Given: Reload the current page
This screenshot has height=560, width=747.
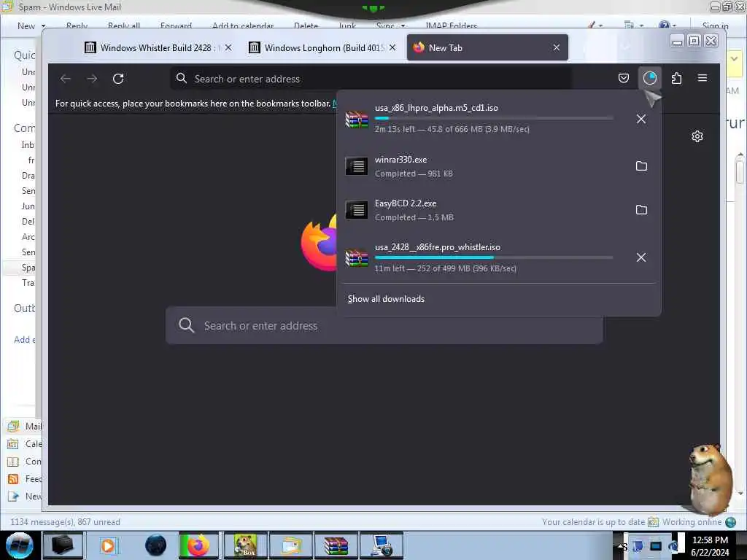Looking at the screenshot, I should (118, 79).
